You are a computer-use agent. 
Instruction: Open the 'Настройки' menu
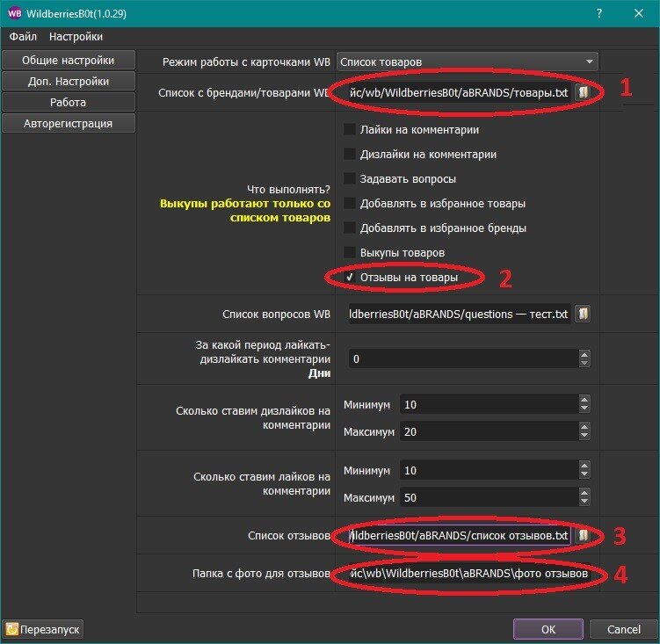coord(76,37)
